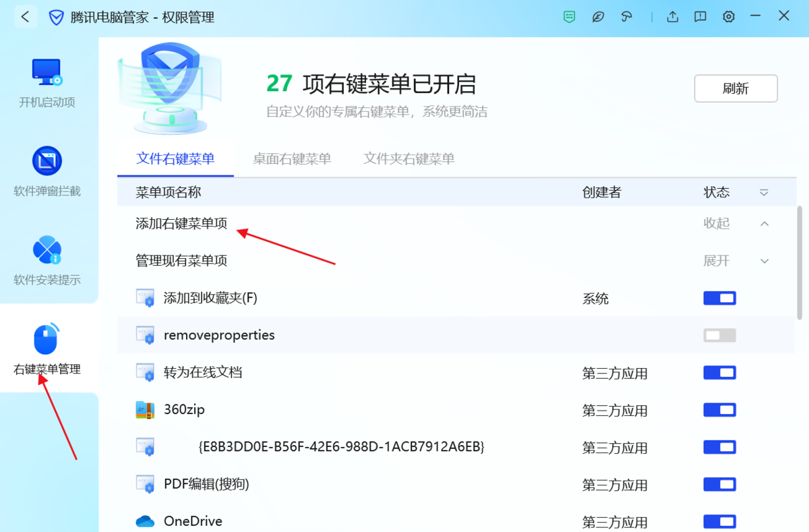This screenshot has width=809, height=532.
Task: Click the OneDrive cloud icon
Action: (x=145, y=521)
